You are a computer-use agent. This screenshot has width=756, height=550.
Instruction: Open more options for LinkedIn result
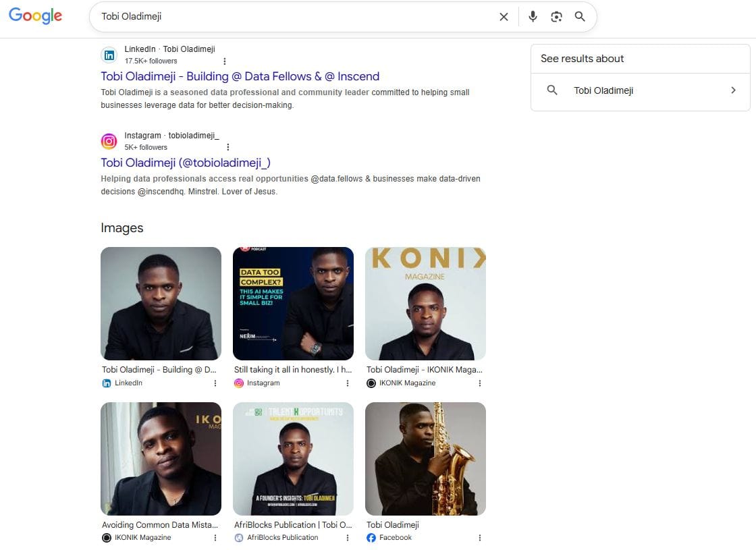pyautogui.click(x=225, y=61)
